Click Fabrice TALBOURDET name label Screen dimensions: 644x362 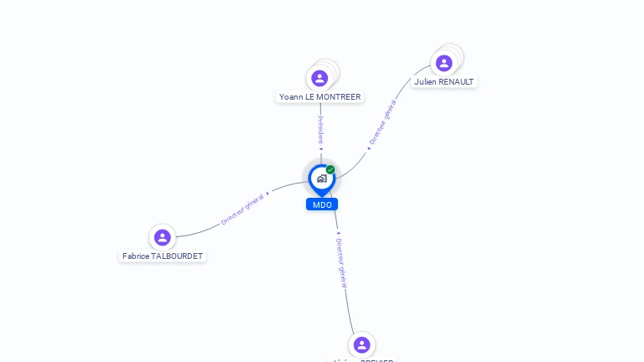click(x=163, y=256)
